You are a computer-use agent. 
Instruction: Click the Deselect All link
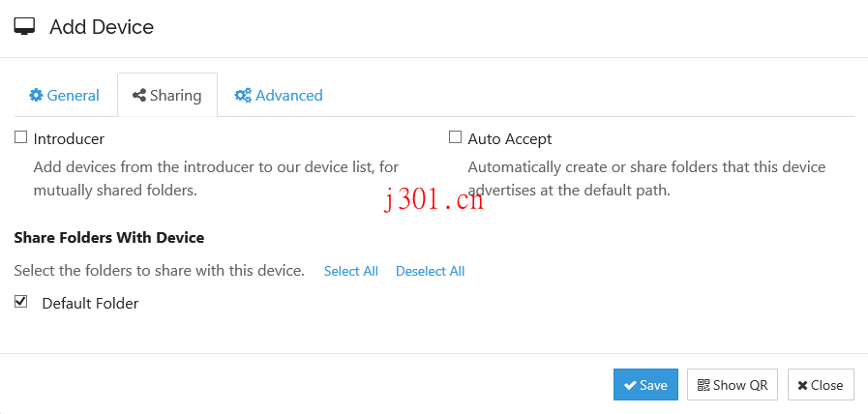pos(430,271)
